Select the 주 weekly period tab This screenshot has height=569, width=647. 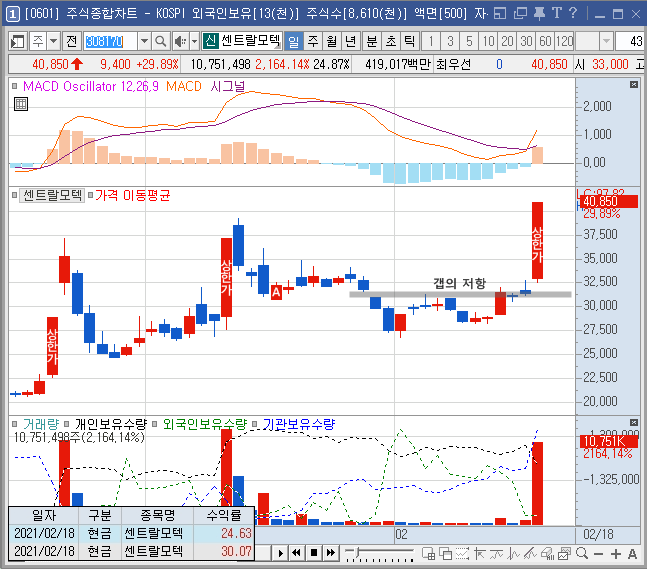pos(313,41)
